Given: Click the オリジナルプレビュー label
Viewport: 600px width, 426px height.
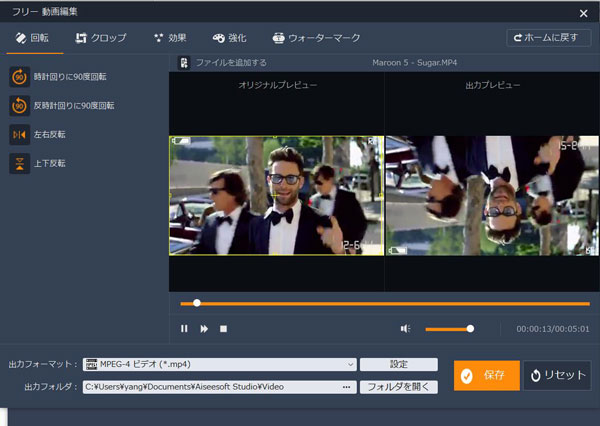Looking at the screenshot, I should click(x=278, y=85).
